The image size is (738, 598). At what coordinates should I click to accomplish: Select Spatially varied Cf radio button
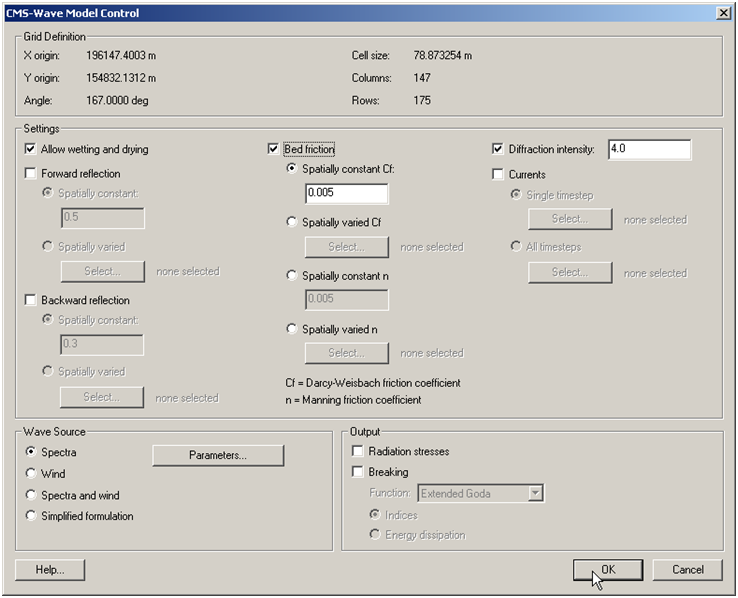click(x=292, y=222)
